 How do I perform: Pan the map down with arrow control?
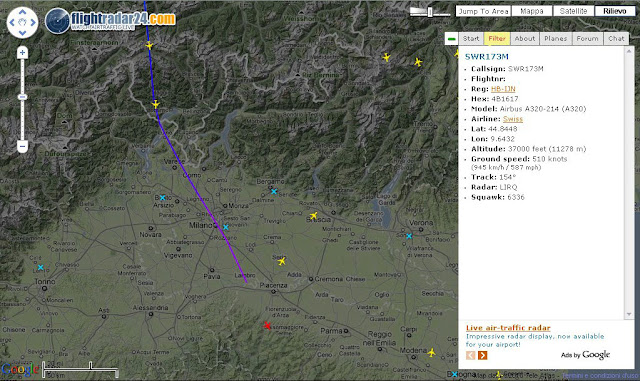pyautogui.click(x=22, y=33)
